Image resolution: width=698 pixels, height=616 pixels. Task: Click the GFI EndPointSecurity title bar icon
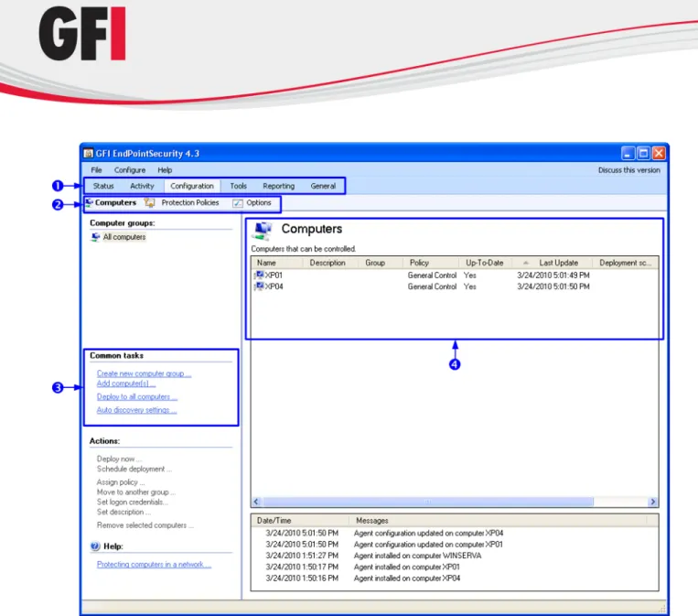tap(88, 153)
